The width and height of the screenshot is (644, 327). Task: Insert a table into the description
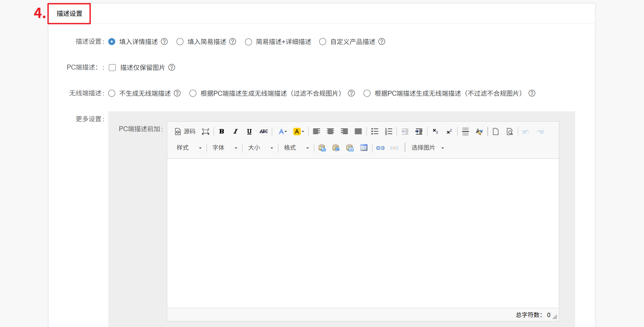pyautogui.click(x=364, y=148)
